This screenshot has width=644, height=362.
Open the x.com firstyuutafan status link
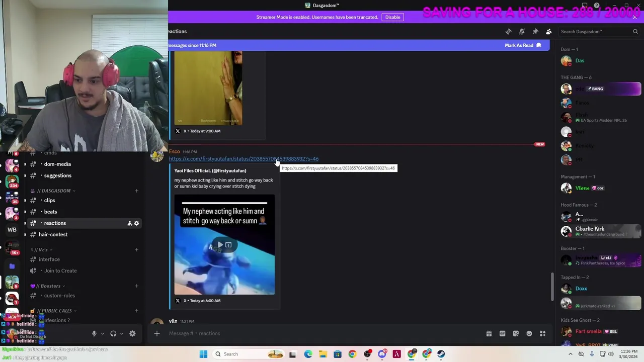[x=244, y=159]
